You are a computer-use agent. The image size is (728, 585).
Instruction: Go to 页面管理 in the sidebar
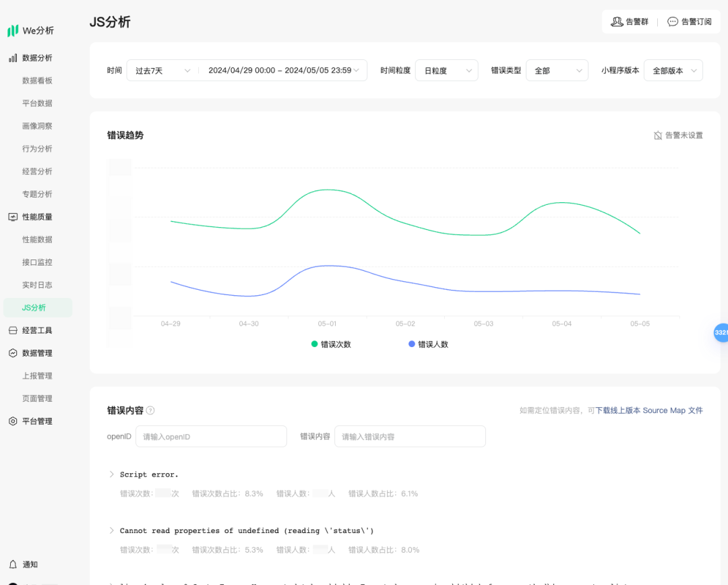click(37, 399)
